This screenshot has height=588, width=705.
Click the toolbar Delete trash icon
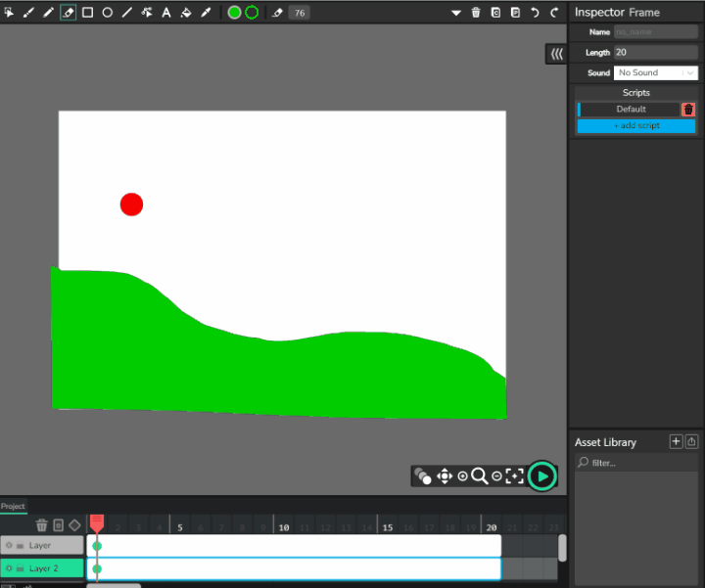476,13
